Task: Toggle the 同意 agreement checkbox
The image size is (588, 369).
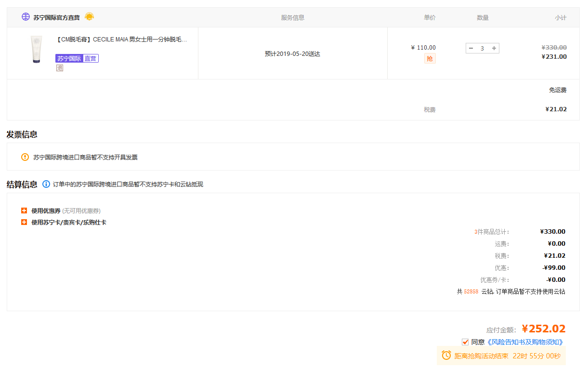Action: click(x=465, y=342)
